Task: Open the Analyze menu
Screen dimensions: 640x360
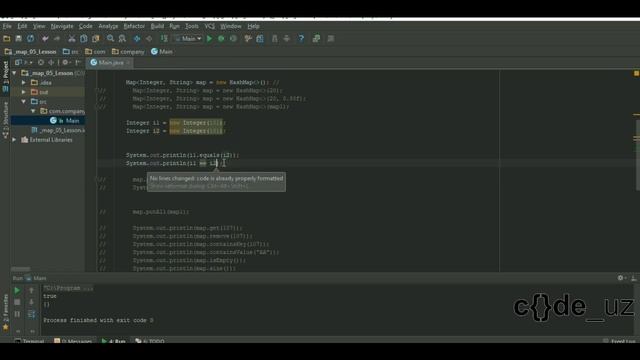Action: (108, 26)
